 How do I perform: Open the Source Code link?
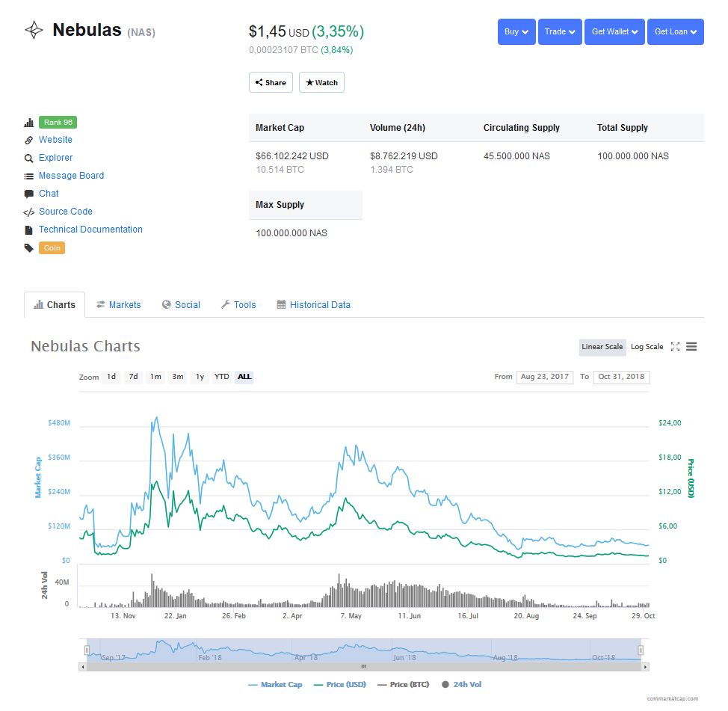[66, 212]
